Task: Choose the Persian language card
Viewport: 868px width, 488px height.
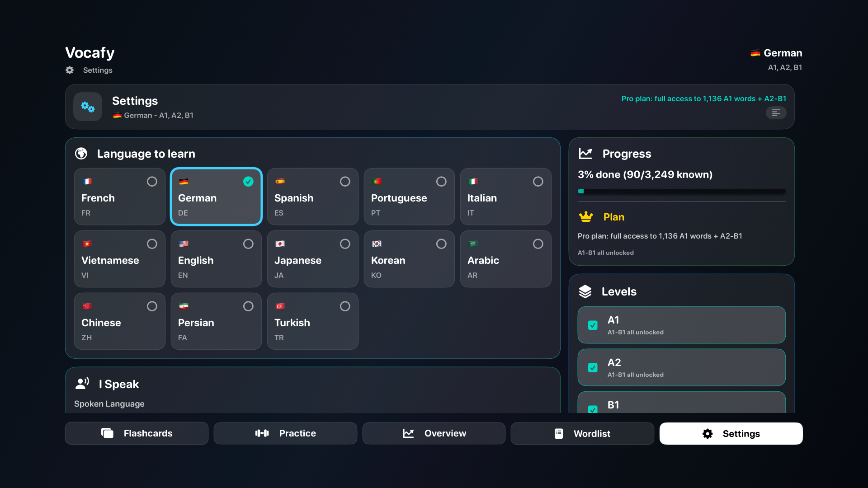Action: [x=216, y=321]
